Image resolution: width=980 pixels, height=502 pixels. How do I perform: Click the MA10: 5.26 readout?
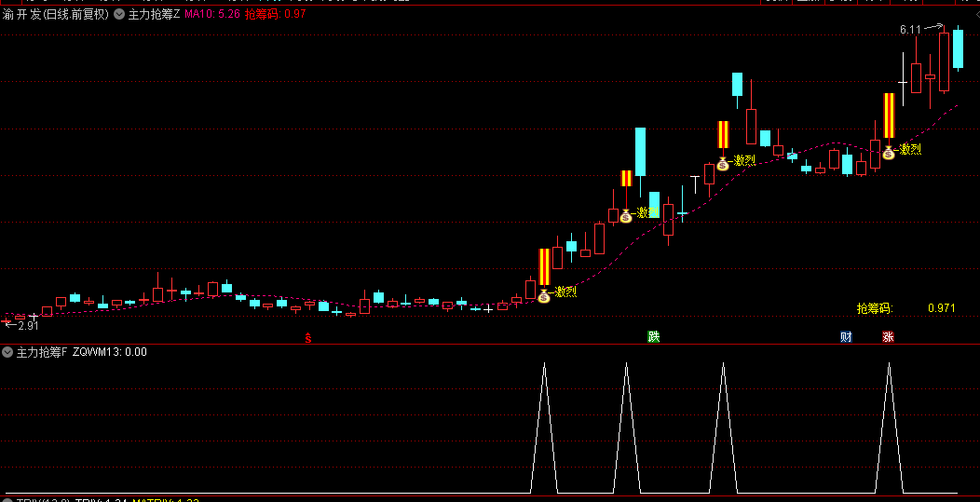point(211,14)
